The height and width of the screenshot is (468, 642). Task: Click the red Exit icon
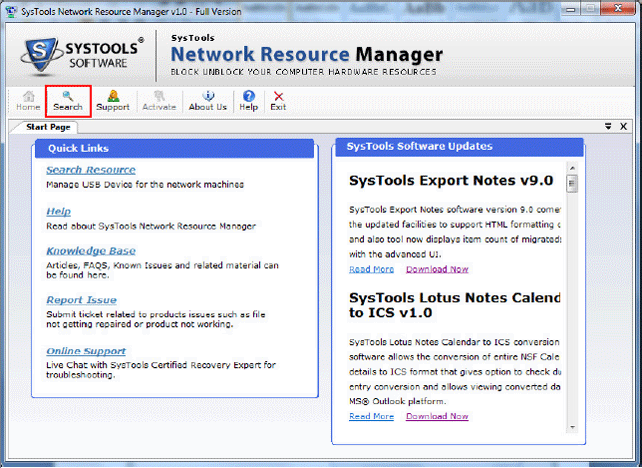[278, 101]
